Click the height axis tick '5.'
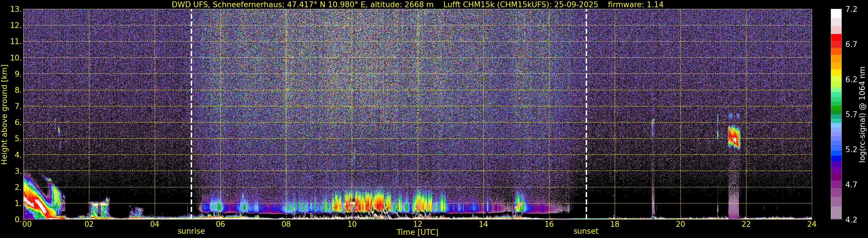Viewport: 868px width, 238px height. coord(18,139)
